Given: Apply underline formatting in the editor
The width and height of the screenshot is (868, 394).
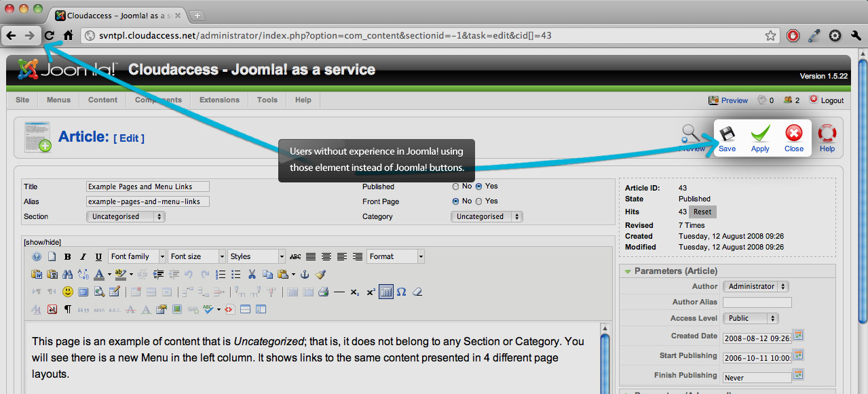Looking at the screenshot, I should click(98, 257).
